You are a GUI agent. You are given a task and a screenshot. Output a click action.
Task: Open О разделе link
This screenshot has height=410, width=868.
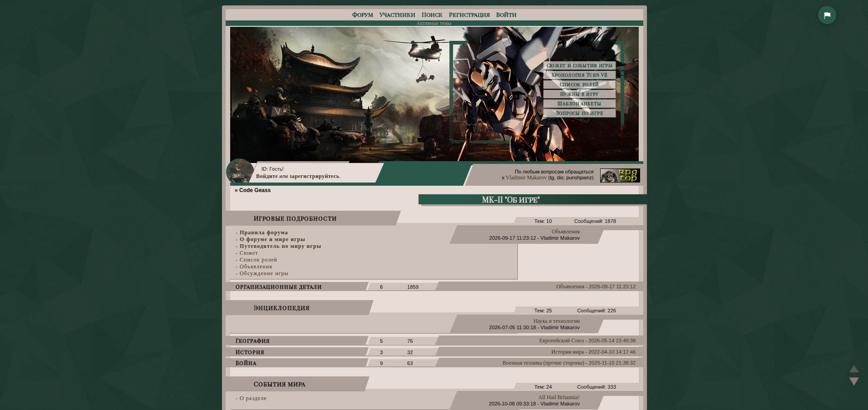tap(253, 398)
